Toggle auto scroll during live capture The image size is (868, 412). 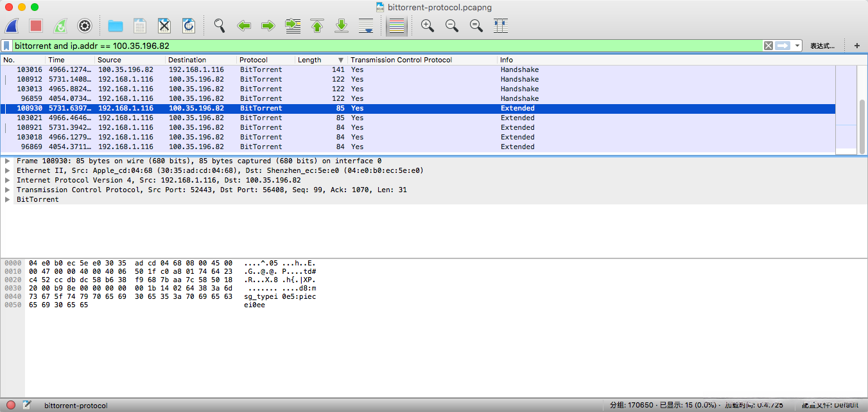tap(366, 26)
